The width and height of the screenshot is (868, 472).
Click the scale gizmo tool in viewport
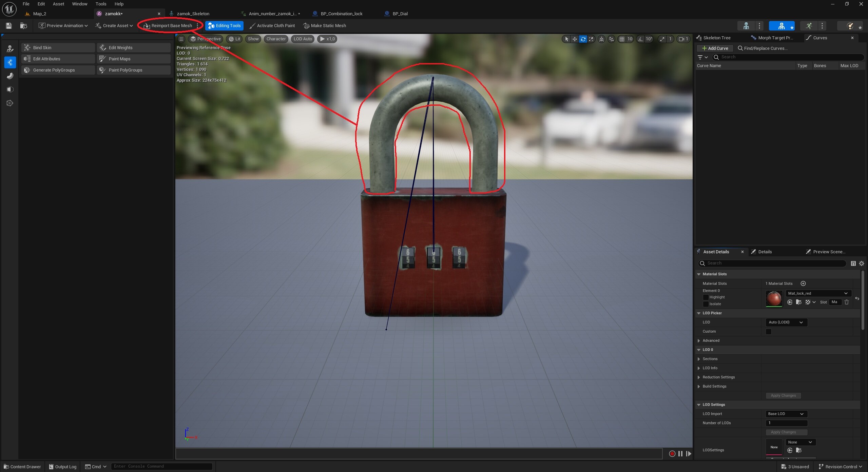coord(591,39)
